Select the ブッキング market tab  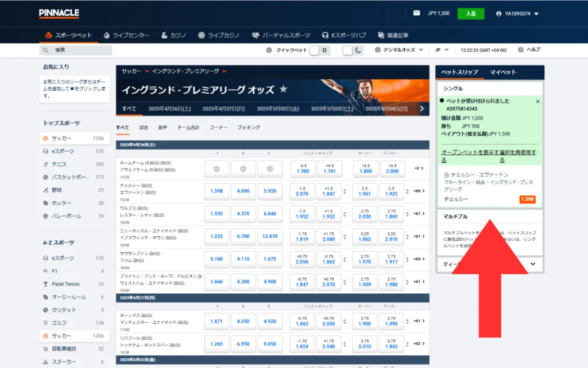(248, 127)
